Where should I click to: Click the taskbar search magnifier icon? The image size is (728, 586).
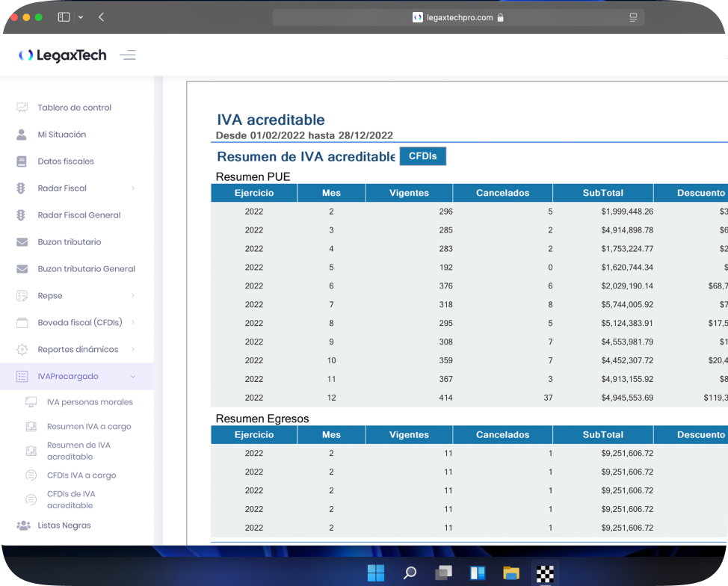410,573
